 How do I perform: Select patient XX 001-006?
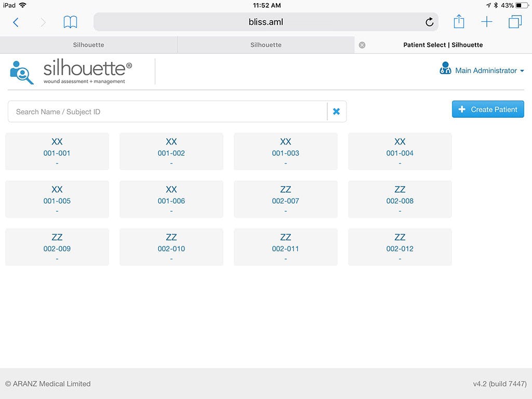(171, 199)
